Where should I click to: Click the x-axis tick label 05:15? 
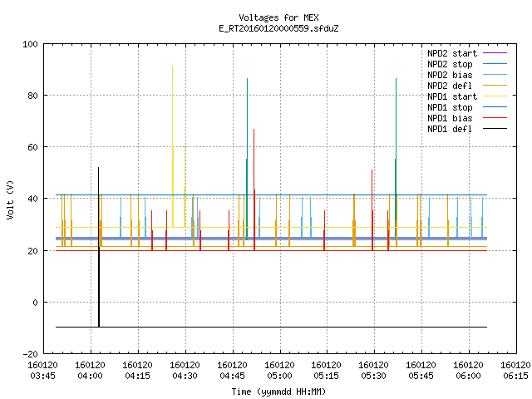tap(327, 376)
